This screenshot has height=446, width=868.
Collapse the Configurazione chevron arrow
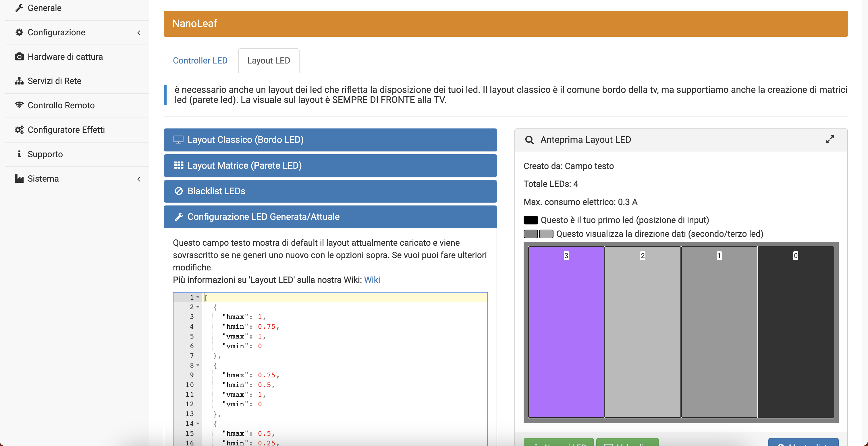[138, 33]
